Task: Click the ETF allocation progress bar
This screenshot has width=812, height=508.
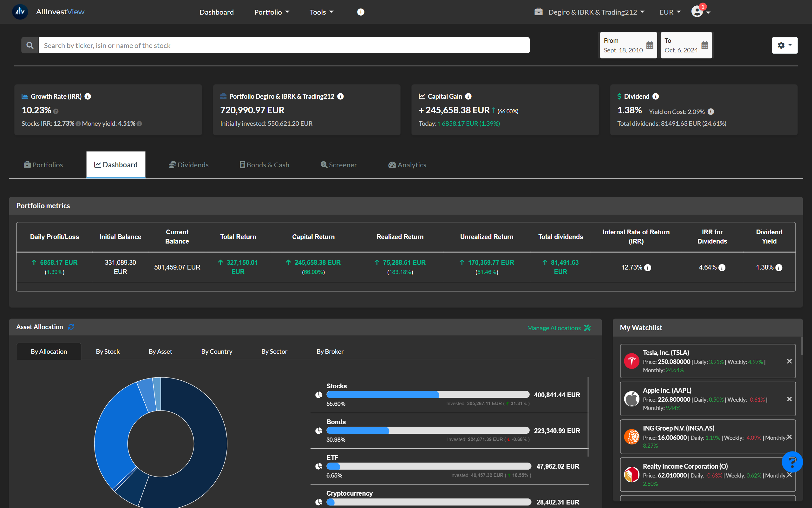Action: pyautogui.click(x=429, y=466)
